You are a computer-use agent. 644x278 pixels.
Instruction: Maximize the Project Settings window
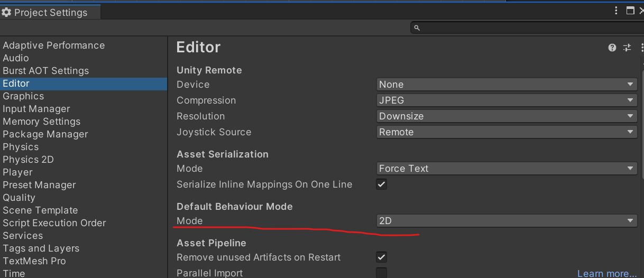[630, 11]
